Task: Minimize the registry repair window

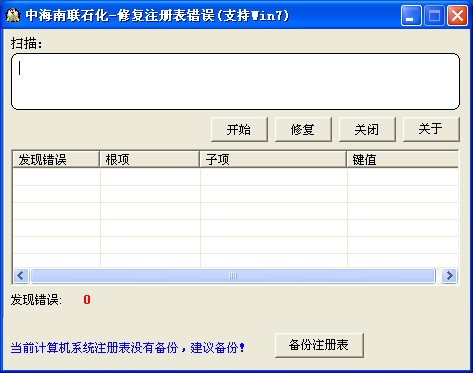Action: pos(411,15)
